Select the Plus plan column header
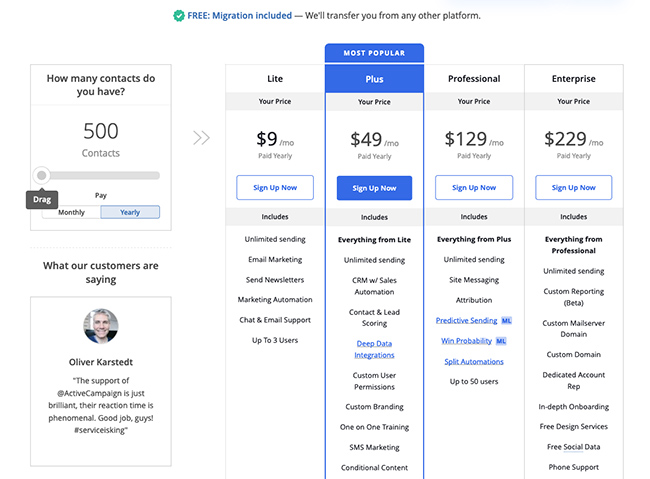The height and width of the screenshot is (479, 650). click(374, 79)
